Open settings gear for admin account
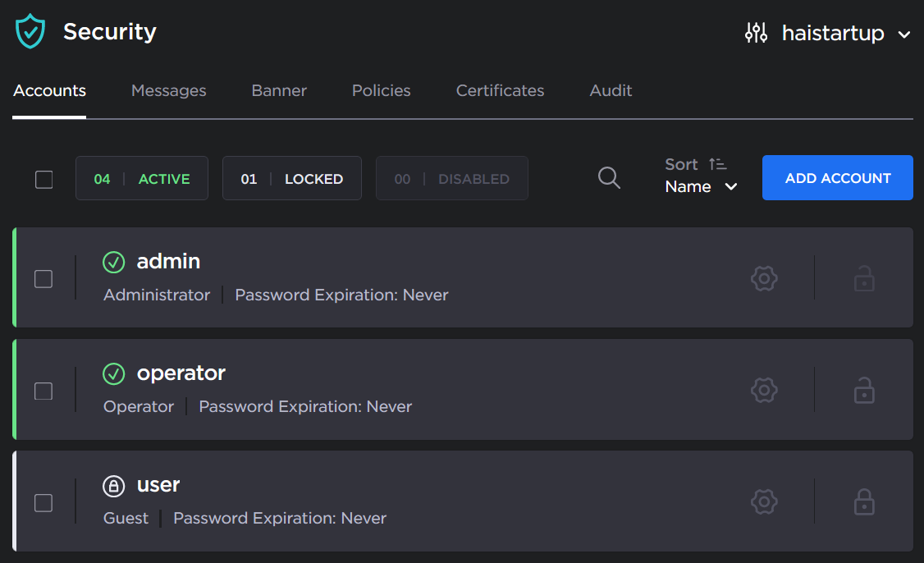 pos(764,278)
